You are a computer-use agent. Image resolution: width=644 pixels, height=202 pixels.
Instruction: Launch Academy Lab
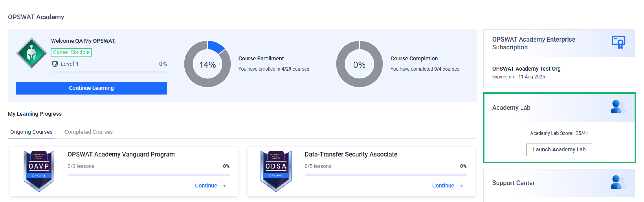(x=559, y=150)
